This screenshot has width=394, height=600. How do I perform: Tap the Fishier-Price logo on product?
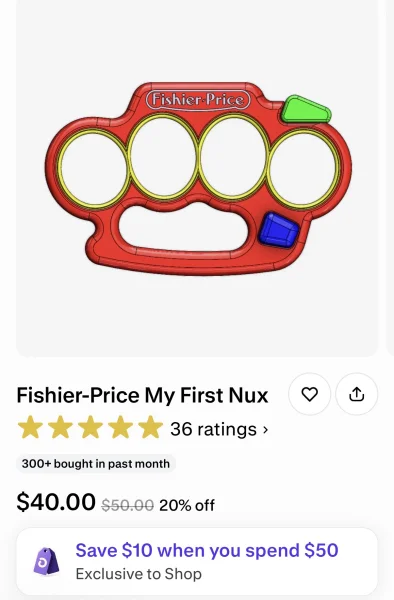(198, 100)
